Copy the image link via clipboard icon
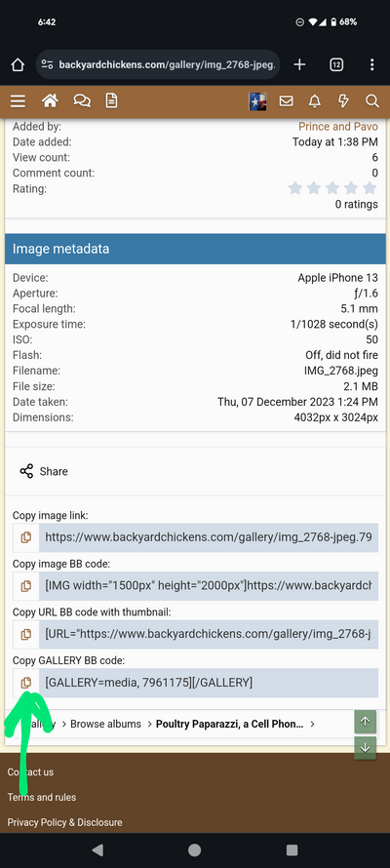390x868 pixels. 26,537
